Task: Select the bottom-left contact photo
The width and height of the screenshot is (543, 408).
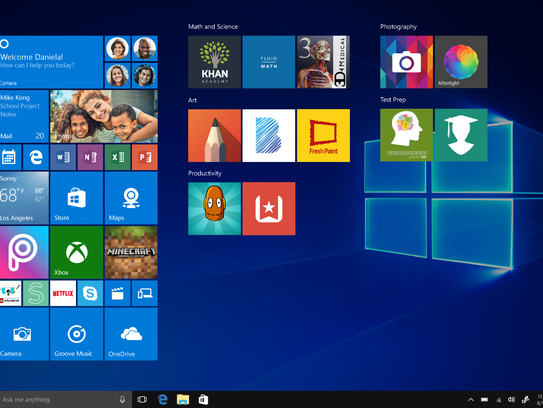Action: tap(117, 76)
